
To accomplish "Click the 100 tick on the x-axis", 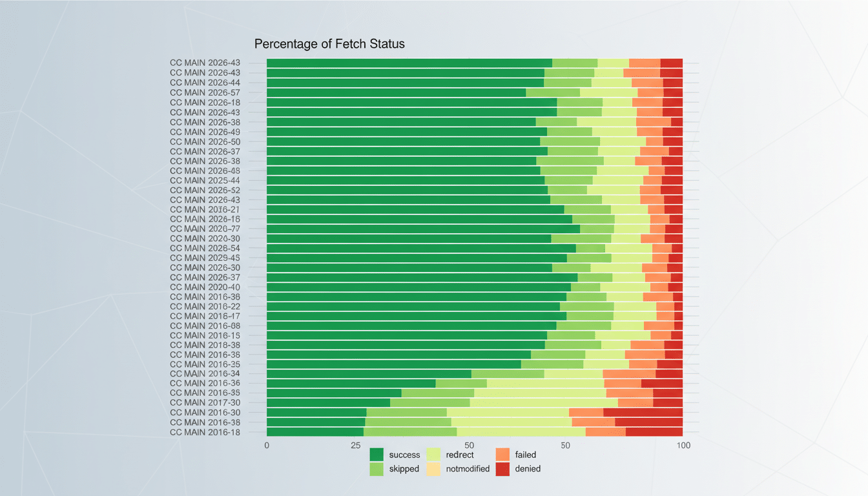I will (683, 445).
